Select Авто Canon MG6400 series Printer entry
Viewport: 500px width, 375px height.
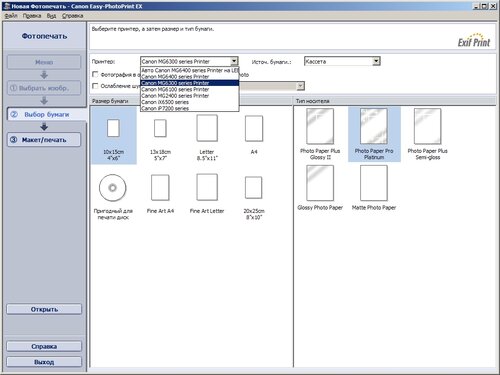click(190, 70)
